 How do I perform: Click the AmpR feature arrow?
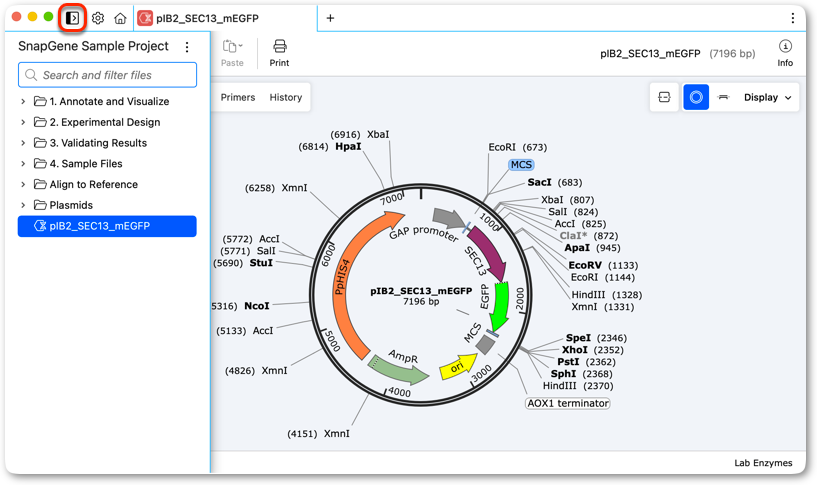click(399, 368)
